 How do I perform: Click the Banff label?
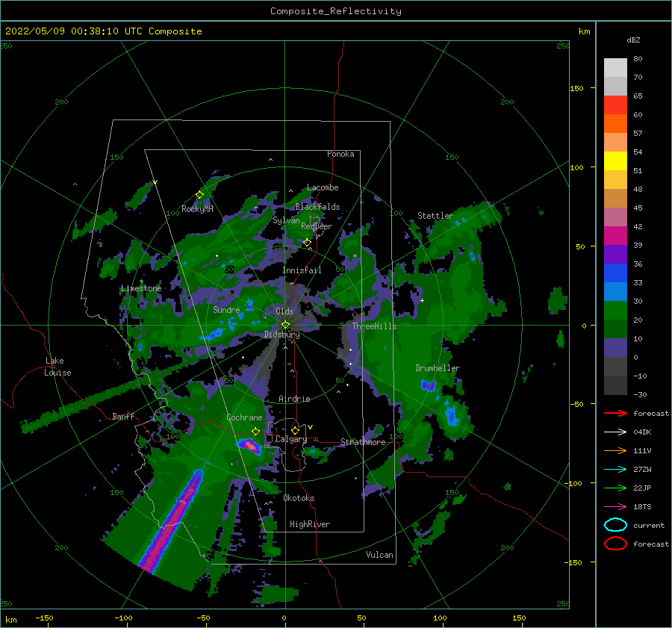click(x=123, y=416)
